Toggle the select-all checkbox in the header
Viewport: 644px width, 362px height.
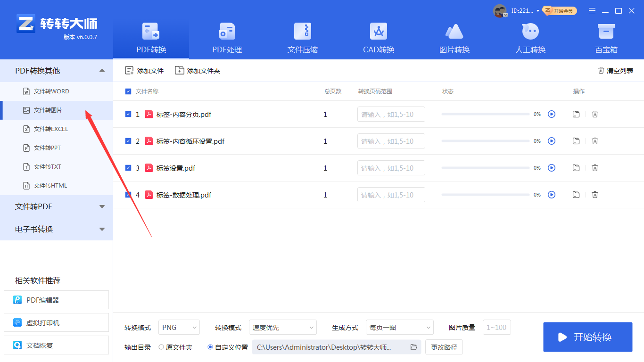pos(128,91)
